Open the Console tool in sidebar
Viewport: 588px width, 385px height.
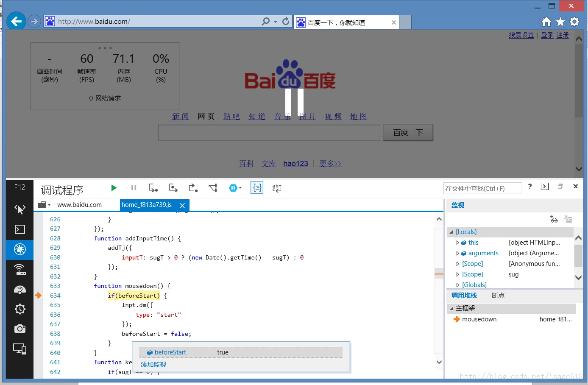click(20, 229)
